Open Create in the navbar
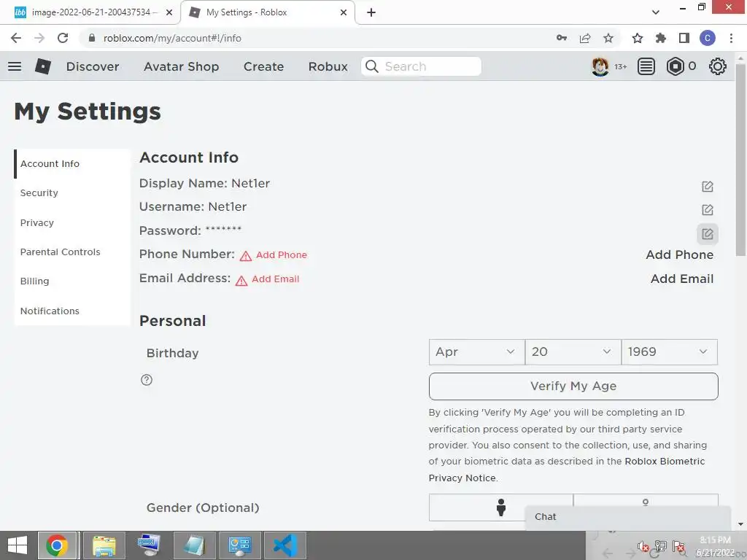 (263, 66)
